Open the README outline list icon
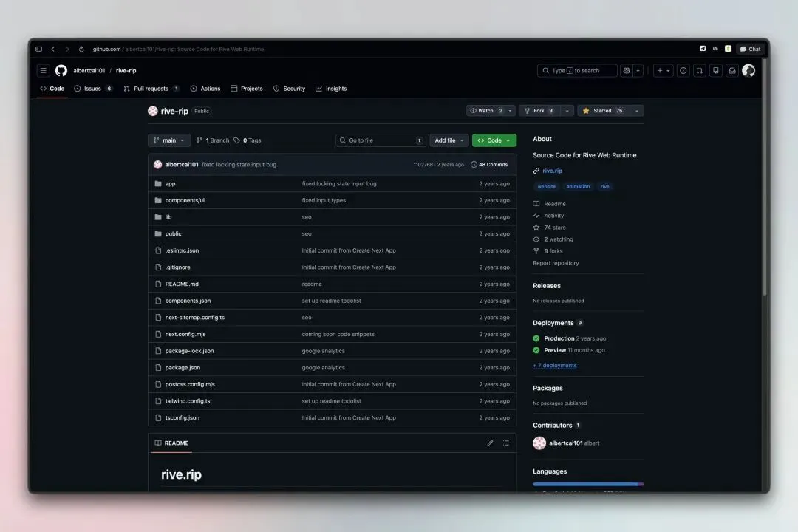The image size is (798, 532). pos(506,443)
